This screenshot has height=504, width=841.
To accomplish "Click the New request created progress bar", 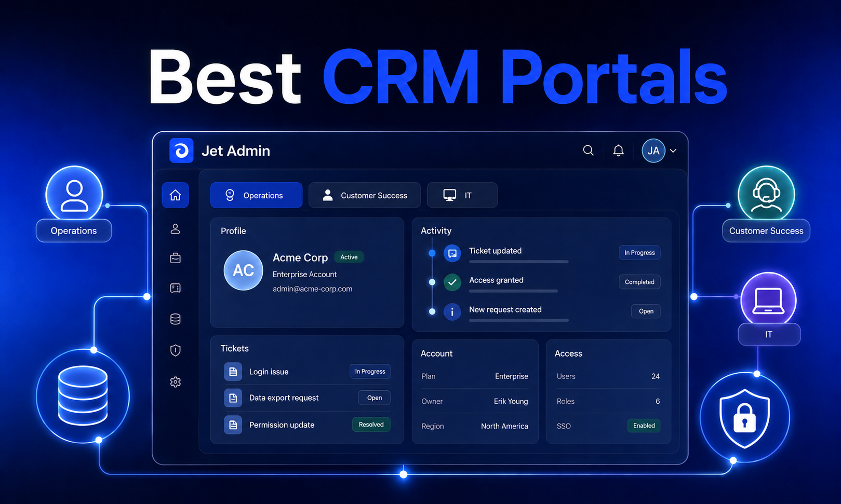I will (x=519, y=320).
